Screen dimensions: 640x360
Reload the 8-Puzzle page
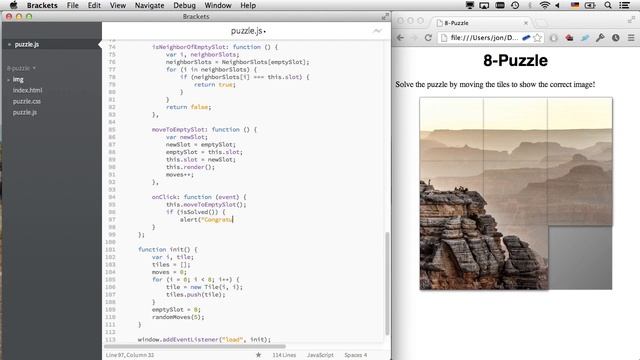tap(428, 38)
